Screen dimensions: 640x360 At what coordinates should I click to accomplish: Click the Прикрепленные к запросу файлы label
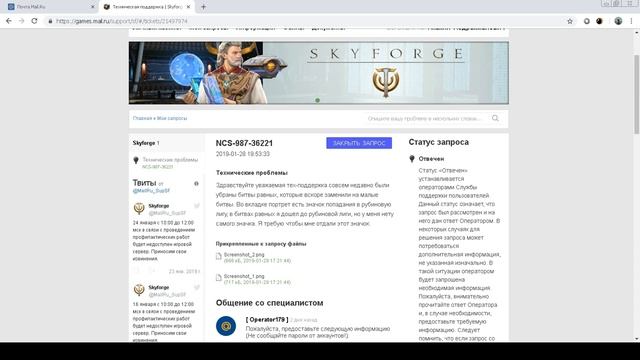(x=261, y=244)
